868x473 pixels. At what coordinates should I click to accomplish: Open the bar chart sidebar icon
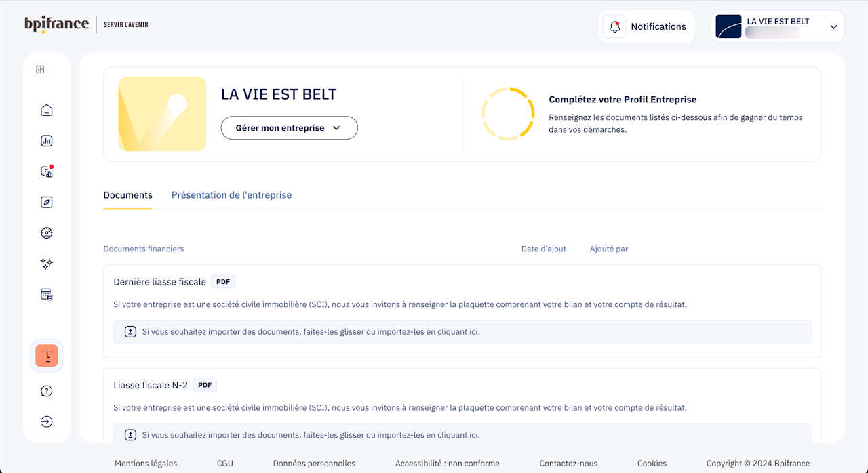pyautogui.click(x=47, y=141)
